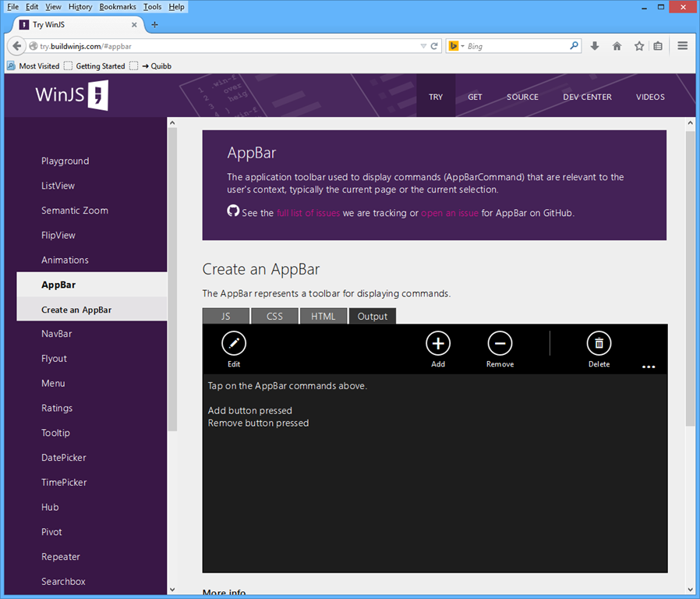Open the Edit menu
This screenshot has width=700, height=599.
(32, 7)
